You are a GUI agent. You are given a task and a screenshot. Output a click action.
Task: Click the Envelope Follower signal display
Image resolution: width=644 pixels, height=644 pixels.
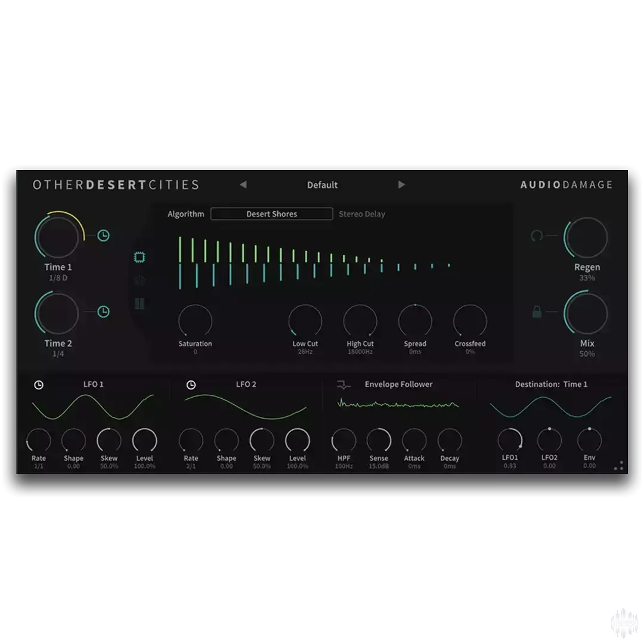point(398,404)
